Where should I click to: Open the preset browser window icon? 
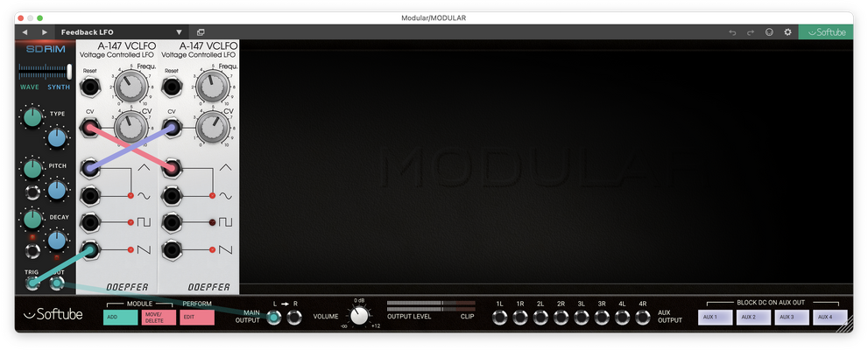[201, 32]
